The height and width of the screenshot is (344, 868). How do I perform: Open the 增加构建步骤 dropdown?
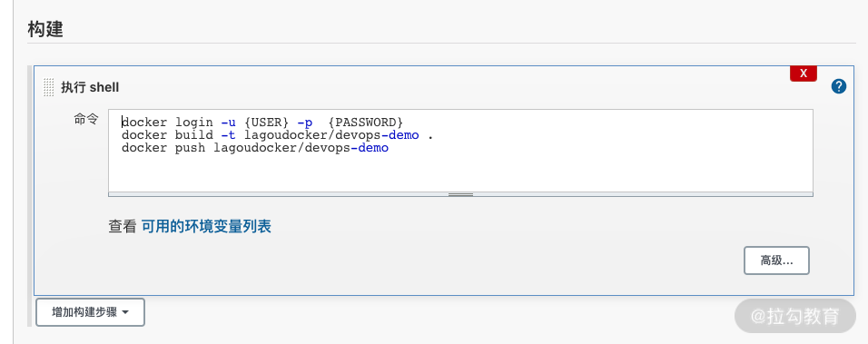[x=90, y=312]
